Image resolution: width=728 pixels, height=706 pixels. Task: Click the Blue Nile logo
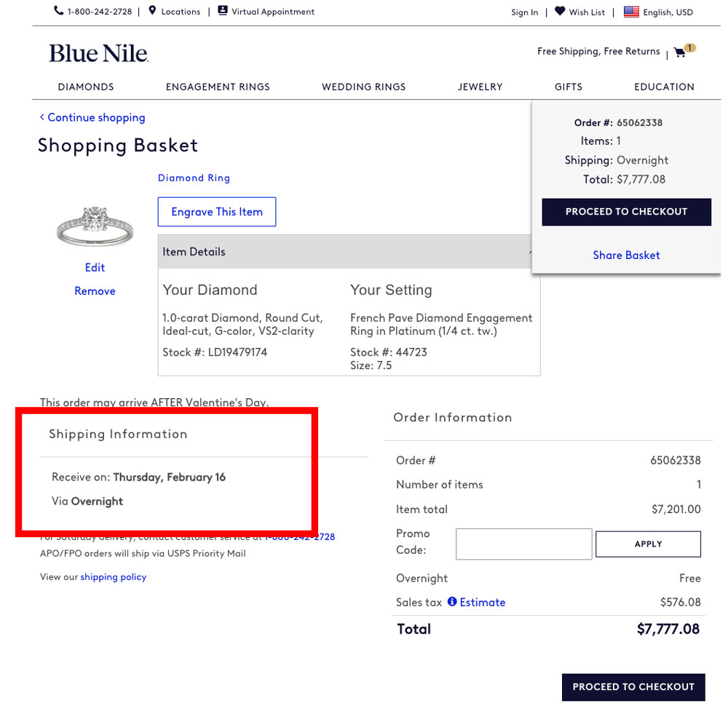pyautogui.click(x=98, y=53)
